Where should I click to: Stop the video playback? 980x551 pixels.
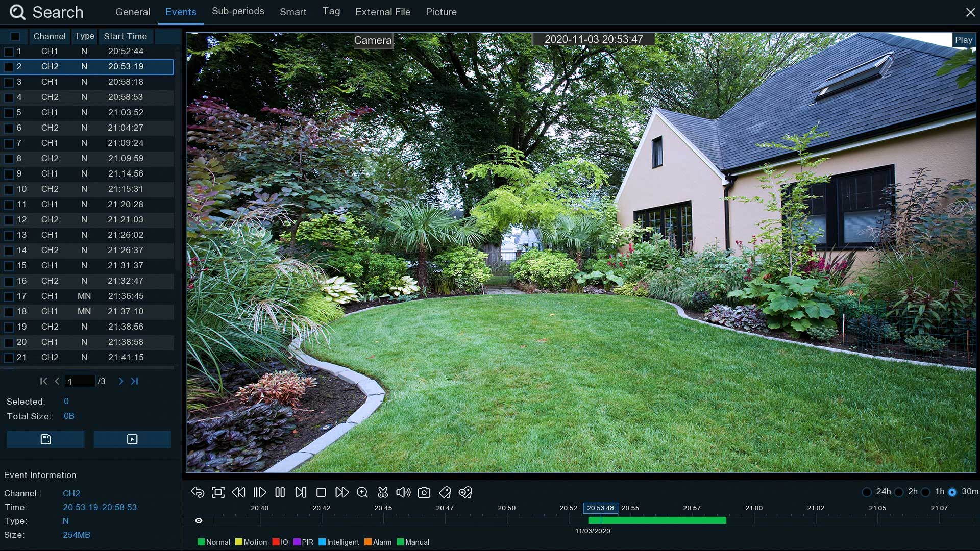coord(321,492)
